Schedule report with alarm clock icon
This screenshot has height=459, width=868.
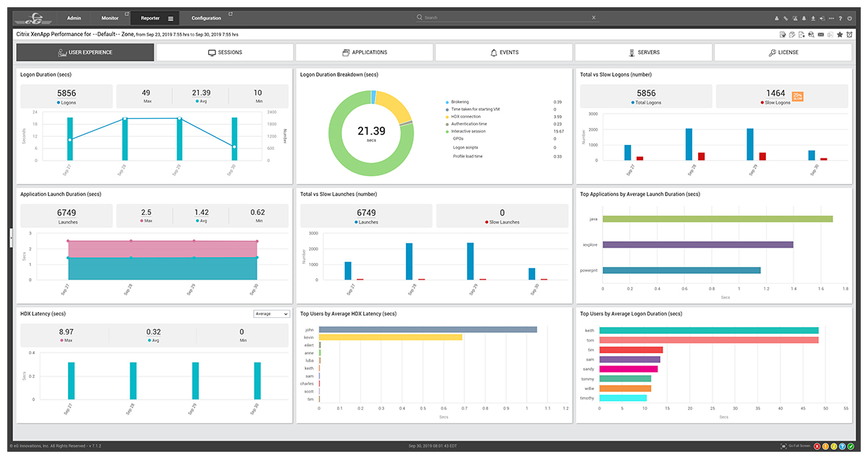coord(849,35)
